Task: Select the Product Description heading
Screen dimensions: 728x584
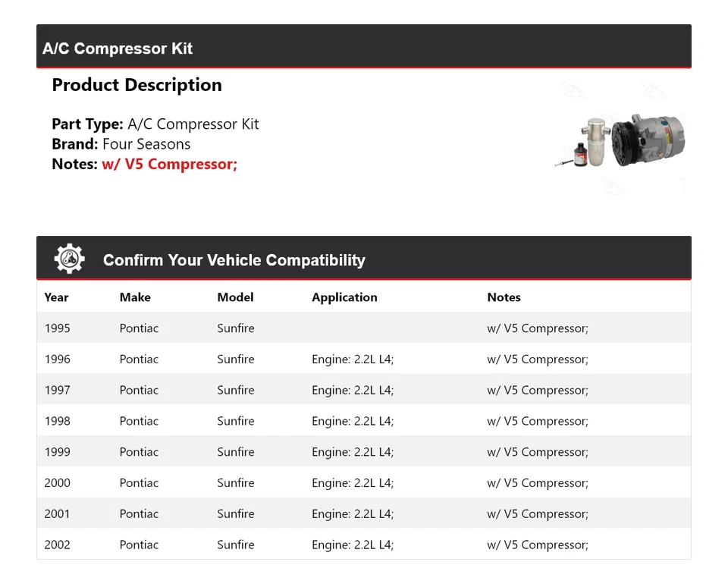Action: click(x=136, y=85)
